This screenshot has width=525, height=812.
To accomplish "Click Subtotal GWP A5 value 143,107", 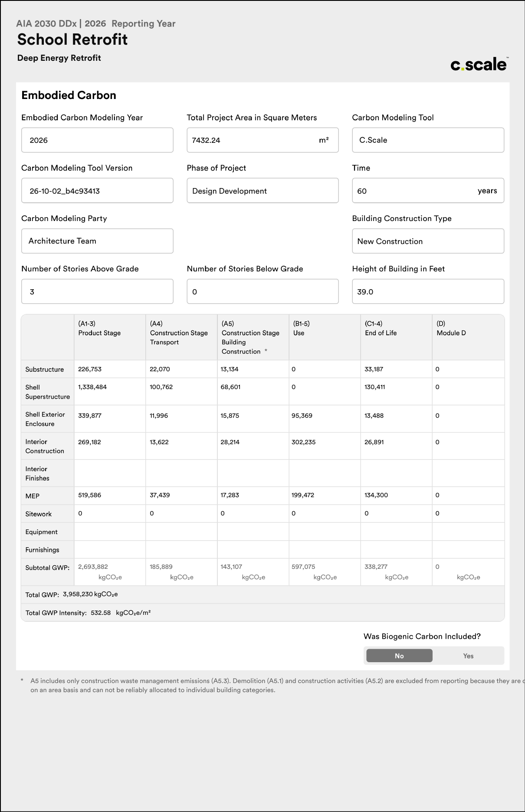I will click(x=231, y=567).
